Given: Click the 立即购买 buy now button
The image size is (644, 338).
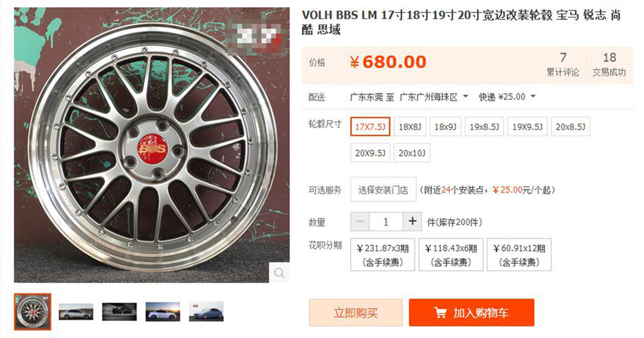Looking at the screenshot, I should pos(355,312).
